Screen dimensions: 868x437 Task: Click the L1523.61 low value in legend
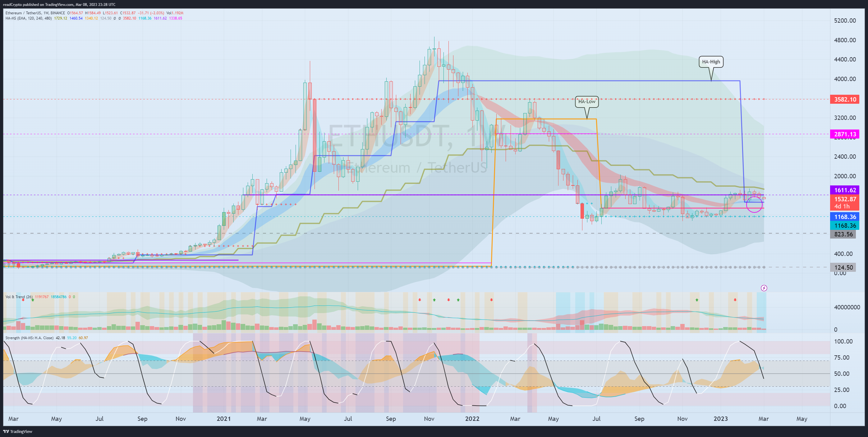[111, 13]
